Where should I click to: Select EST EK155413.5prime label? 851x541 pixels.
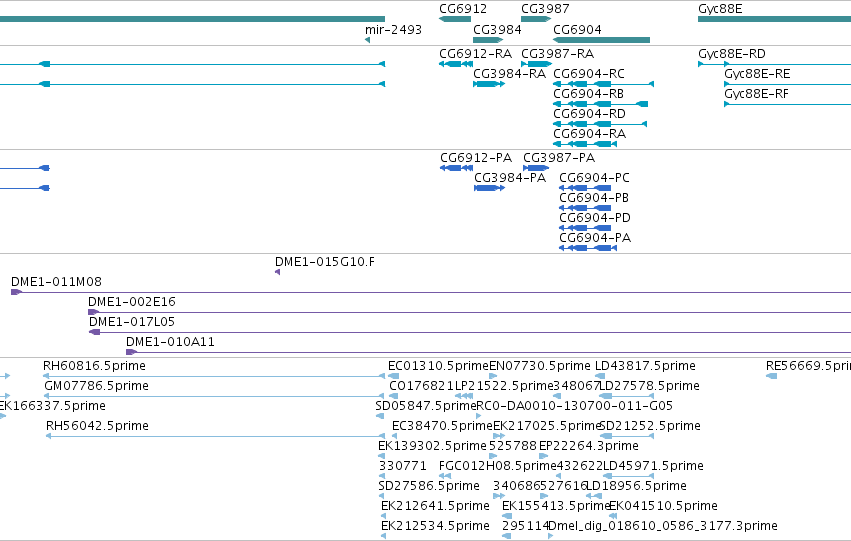click(x=556, y=507)
